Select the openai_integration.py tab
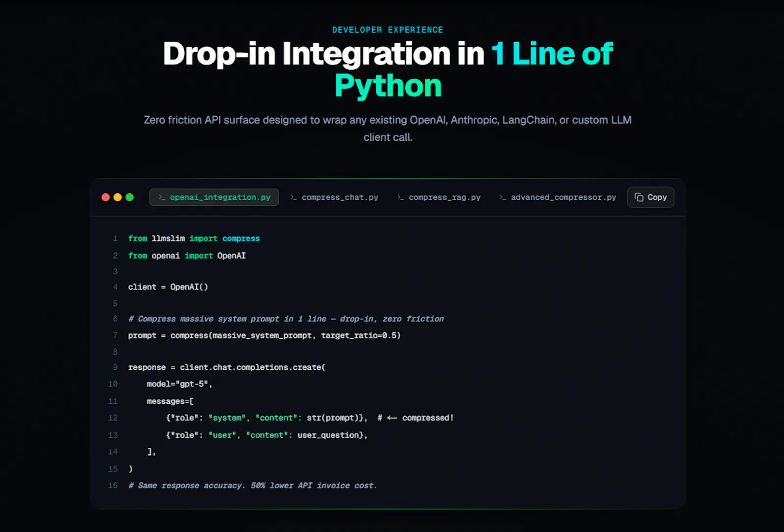The image size is (784, 532). pos(214,197)
